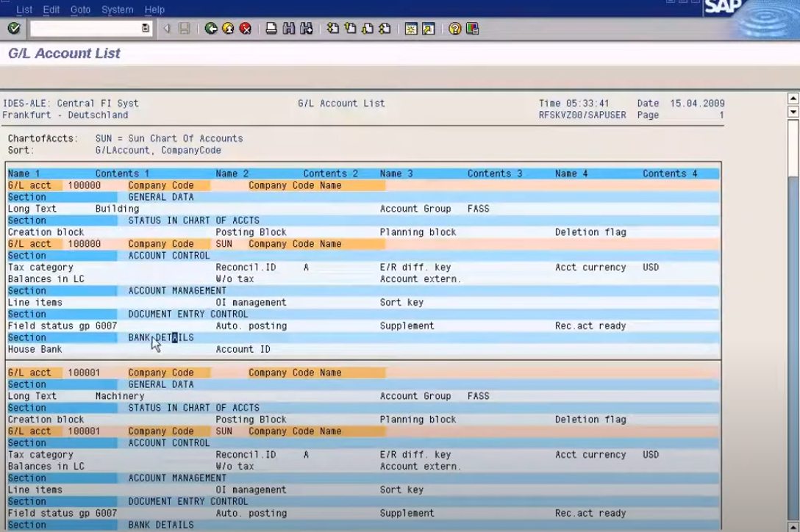This screenshot has width=800, height=532.
Task: Click the Find Next binoculars-plus icon
Action: tap(306, 29)
